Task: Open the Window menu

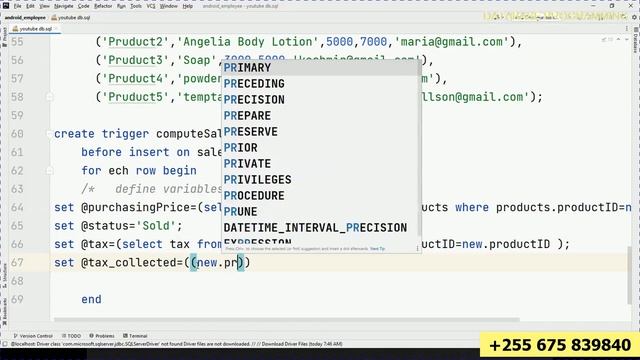Action: coord(168,6)
